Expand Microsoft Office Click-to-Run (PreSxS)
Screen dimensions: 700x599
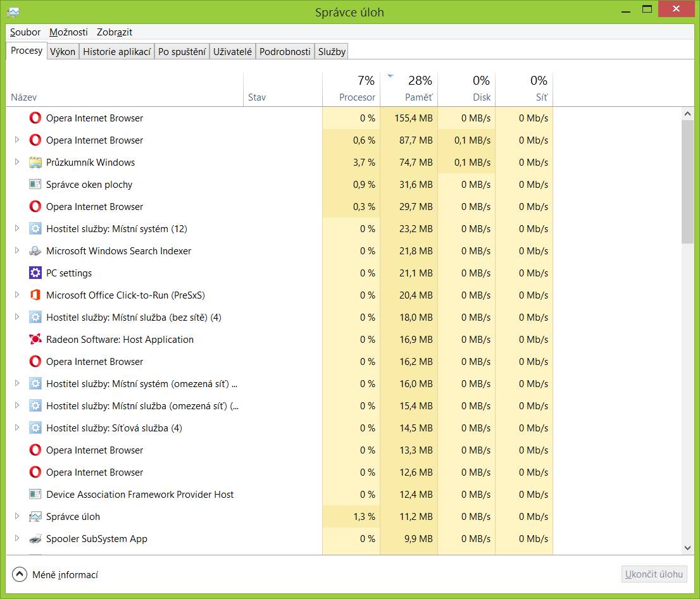pyautogui.click(x=17, y=294)
